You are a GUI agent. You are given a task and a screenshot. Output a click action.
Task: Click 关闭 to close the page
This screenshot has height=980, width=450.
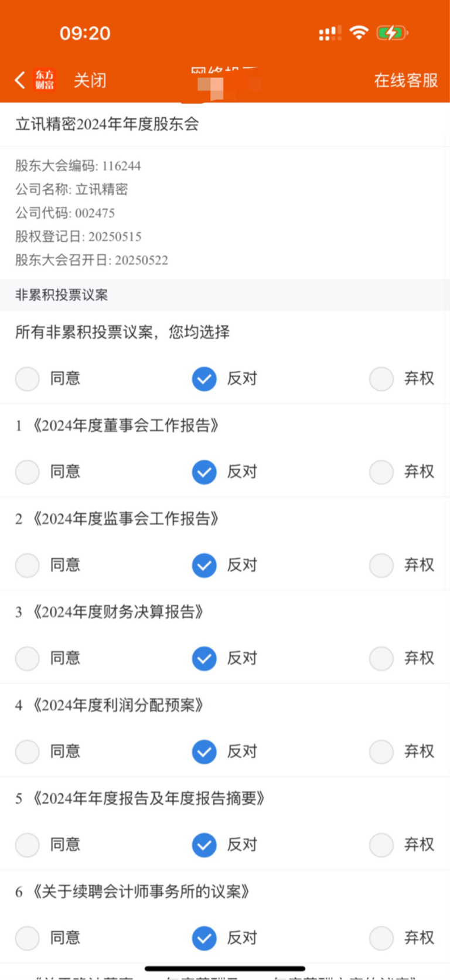click(x=90, y=80)
